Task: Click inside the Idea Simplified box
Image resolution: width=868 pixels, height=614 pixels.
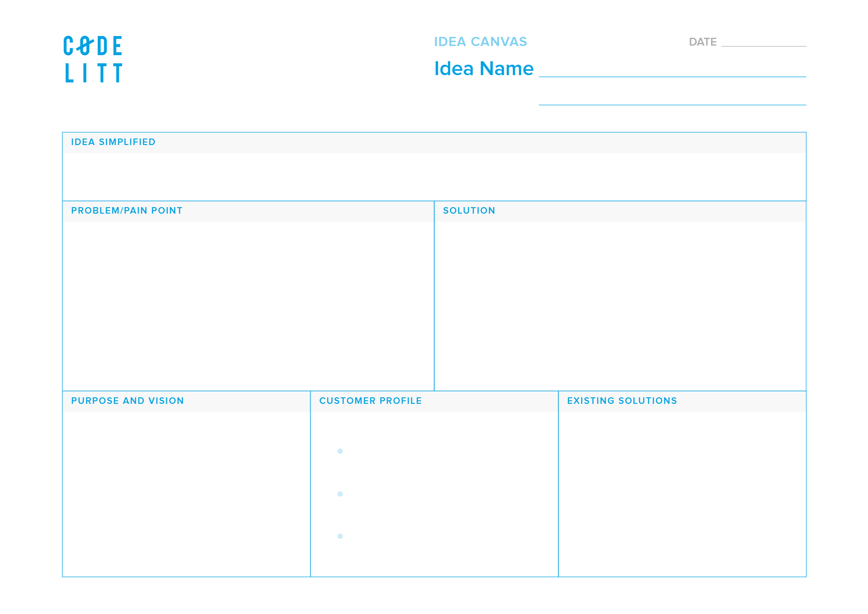Action: [434, 176]
